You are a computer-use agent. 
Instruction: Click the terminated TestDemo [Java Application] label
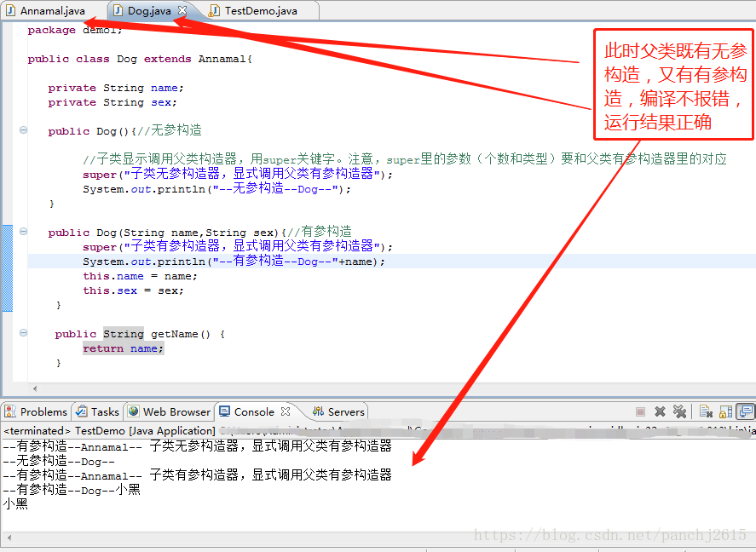[x=109, y=431]
